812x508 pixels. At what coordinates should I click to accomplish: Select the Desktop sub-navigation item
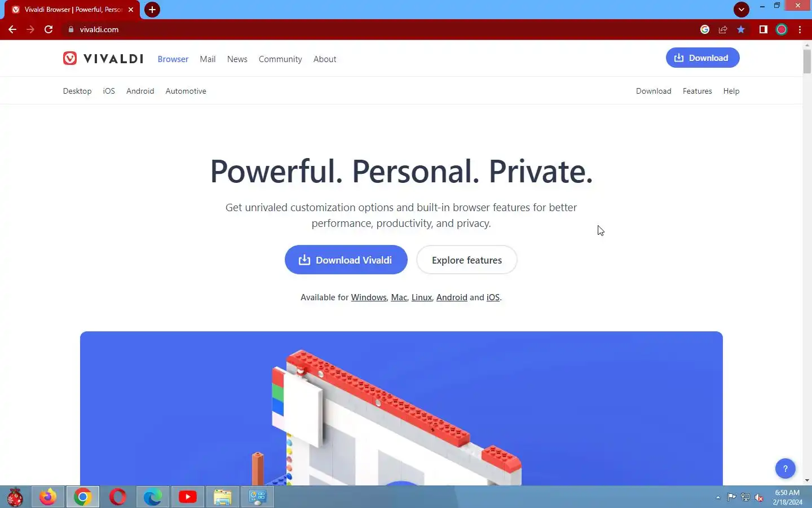77,91
